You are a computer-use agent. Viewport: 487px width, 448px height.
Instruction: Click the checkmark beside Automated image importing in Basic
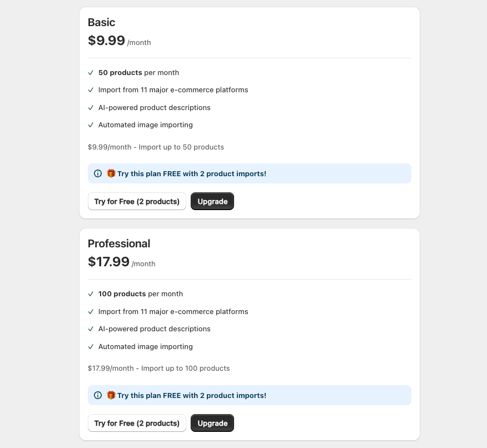(x=91, y=125)
